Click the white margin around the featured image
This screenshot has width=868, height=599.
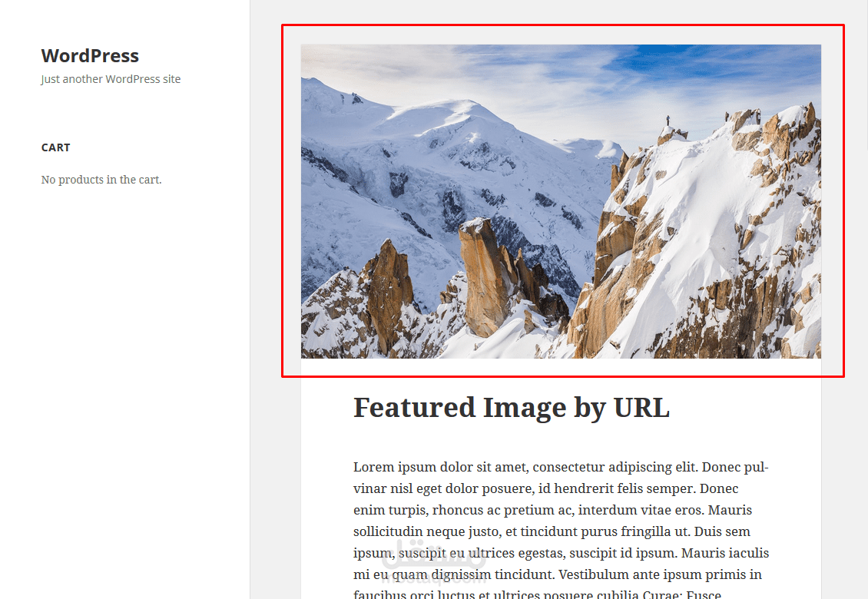[565, 369]
